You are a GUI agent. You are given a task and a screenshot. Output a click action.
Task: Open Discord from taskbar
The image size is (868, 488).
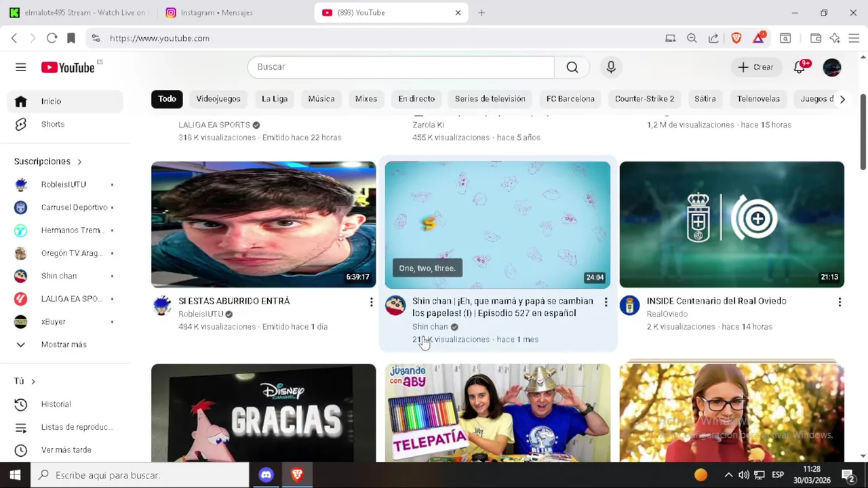[266, 475]
